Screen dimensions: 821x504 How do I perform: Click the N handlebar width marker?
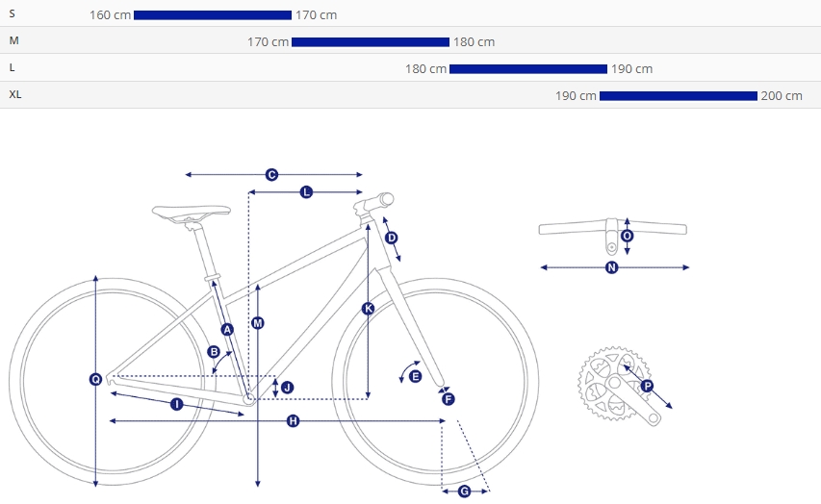click(x=611, y=268)
